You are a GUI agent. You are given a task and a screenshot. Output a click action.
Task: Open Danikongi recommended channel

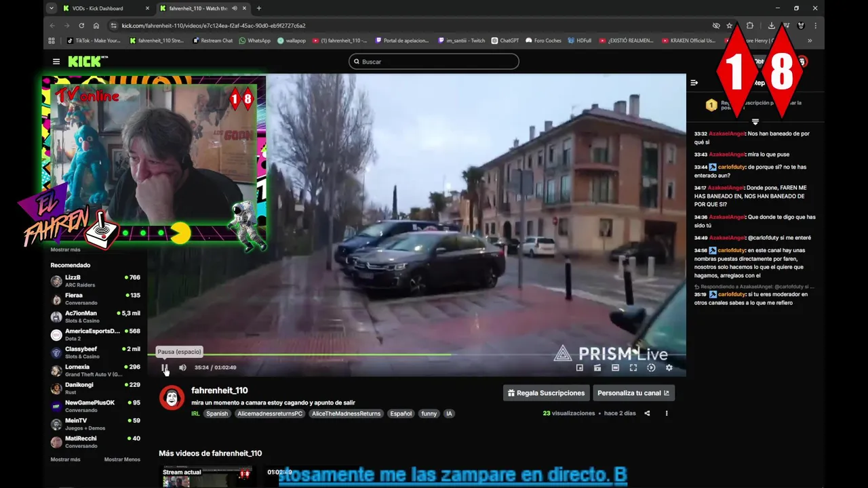point(96,388)
